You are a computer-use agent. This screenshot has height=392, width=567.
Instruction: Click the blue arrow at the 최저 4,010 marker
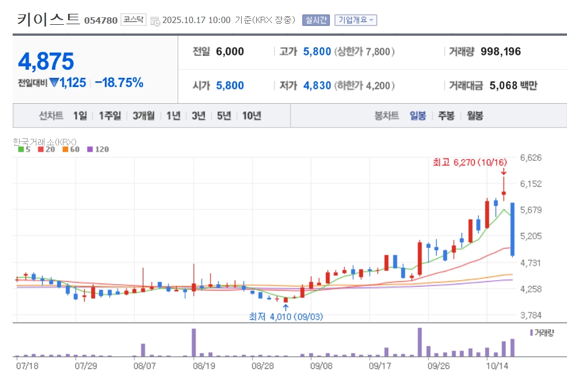pos(285,307)
